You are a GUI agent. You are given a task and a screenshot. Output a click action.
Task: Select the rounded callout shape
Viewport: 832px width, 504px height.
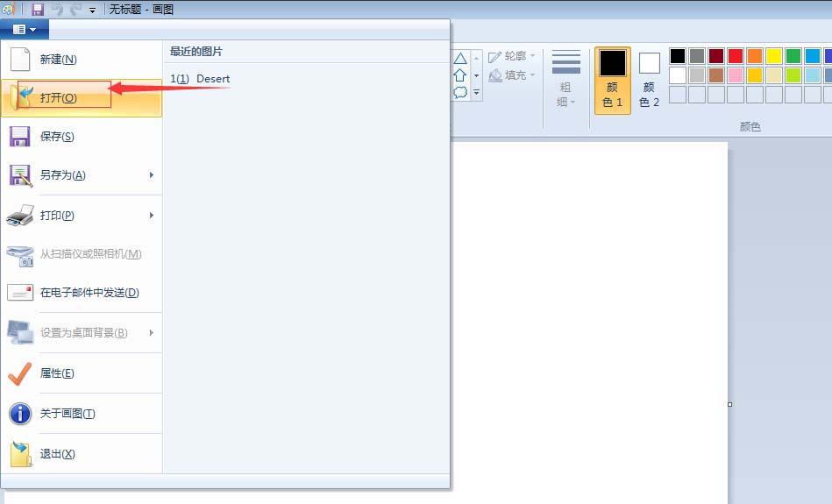pyautogui.click(x=460, y=92)
